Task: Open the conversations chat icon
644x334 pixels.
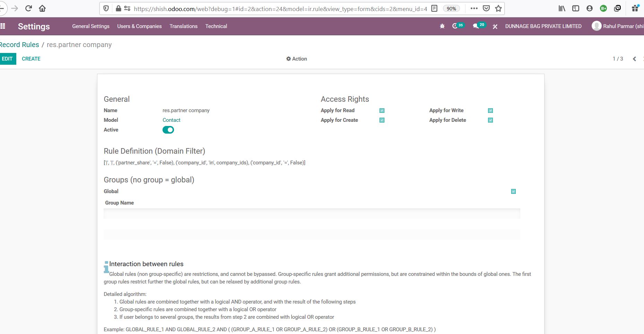Action: 476,26
